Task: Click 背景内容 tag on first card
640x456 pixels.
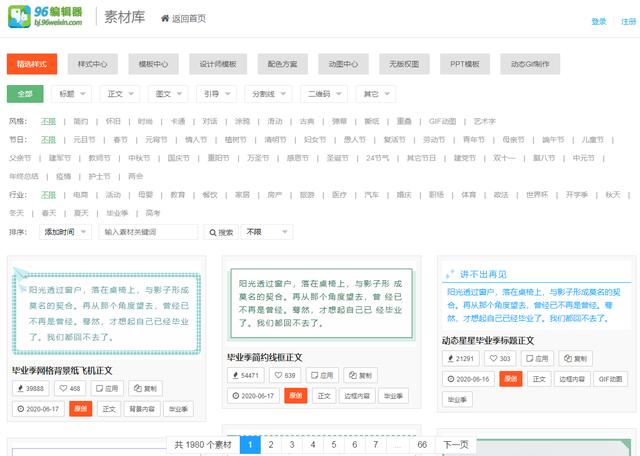Action: tap(142, 409)
